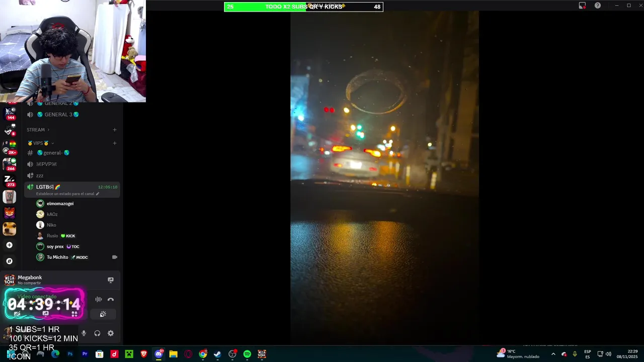Open Discover servers compass icon

click(10, 261)
